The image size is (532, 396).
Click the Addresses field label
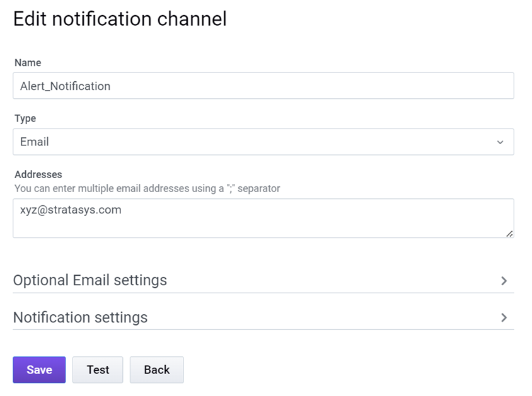tap(38, 174)
